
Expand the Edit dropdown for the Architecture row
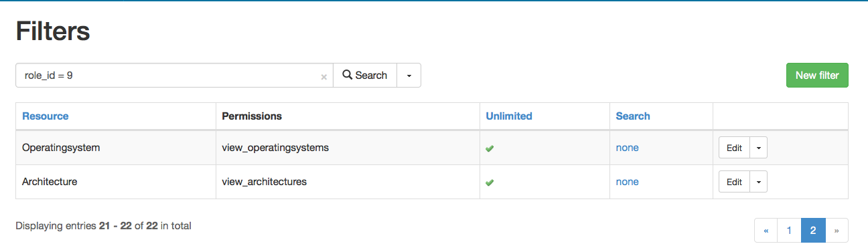coord(759,182)
